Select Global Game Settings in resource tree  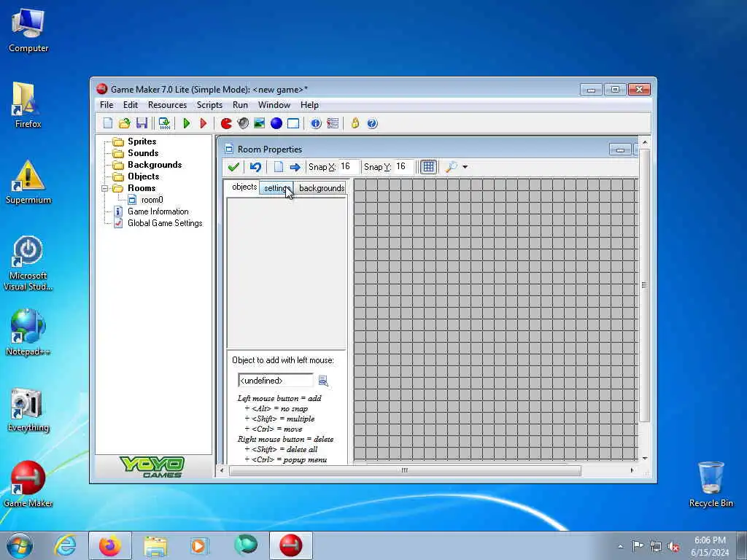click(x=165, y=223)
